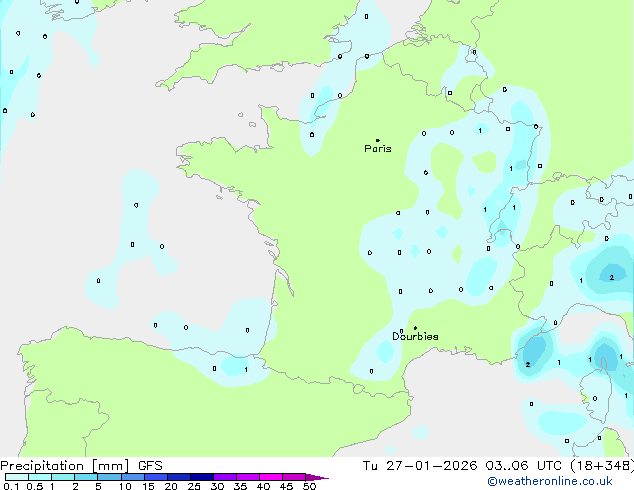The height and width of the screenshot is (490, 634).
Task: Click the 0.1 legend scale label
Action: pos(11,486)
